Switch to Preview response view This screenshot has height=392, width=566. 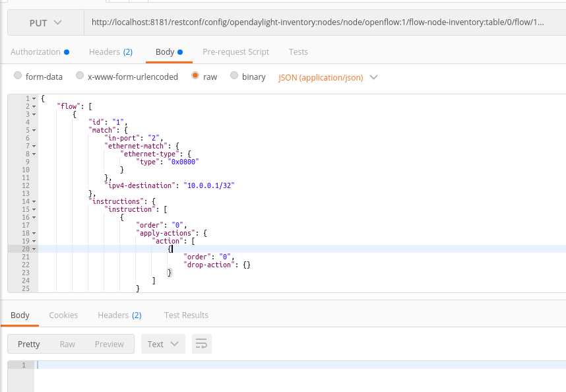(109, 344)
